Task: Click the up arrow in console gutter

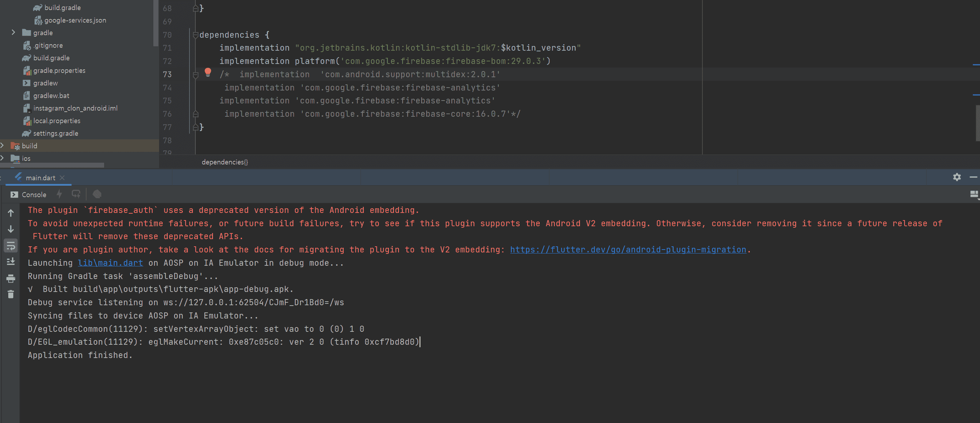Action: (11, 213)
